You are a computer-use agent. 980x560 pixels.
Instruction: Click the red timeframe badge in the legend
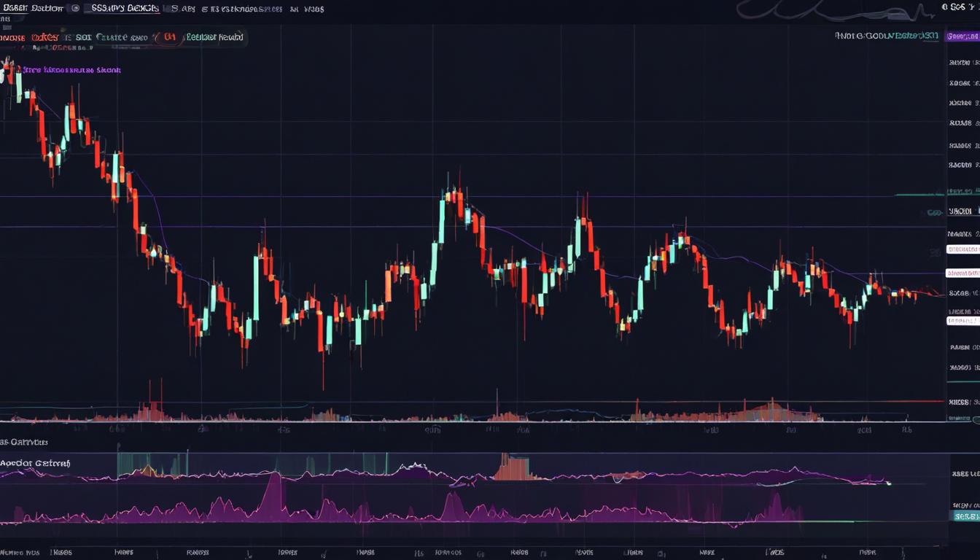click(x=169, y=36)
